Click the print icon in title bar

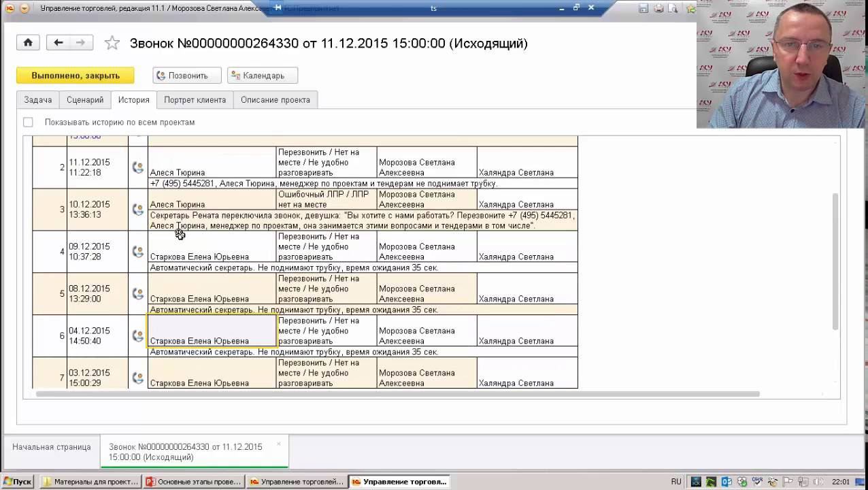pyautogui.click(x=658, y=8)
